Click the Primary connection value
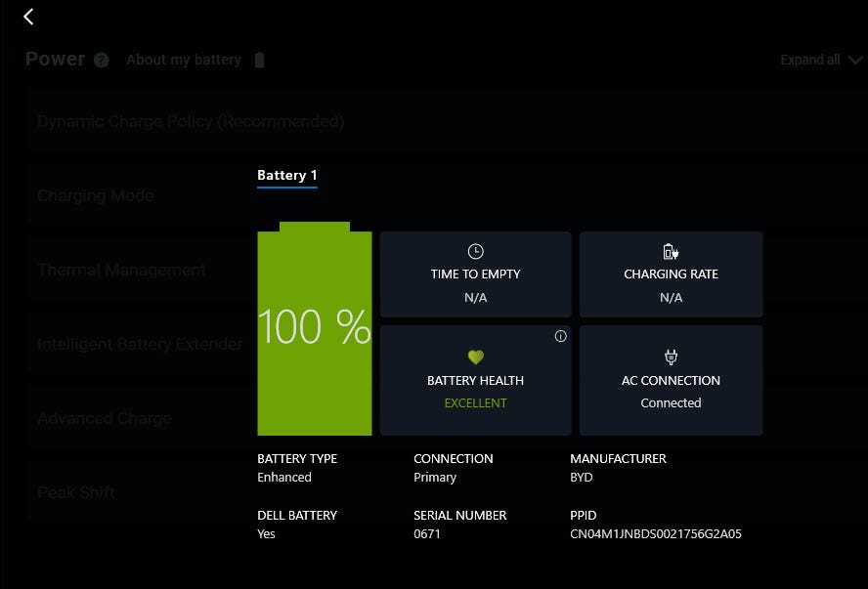 pyautogui.click(x=435, y=478)
